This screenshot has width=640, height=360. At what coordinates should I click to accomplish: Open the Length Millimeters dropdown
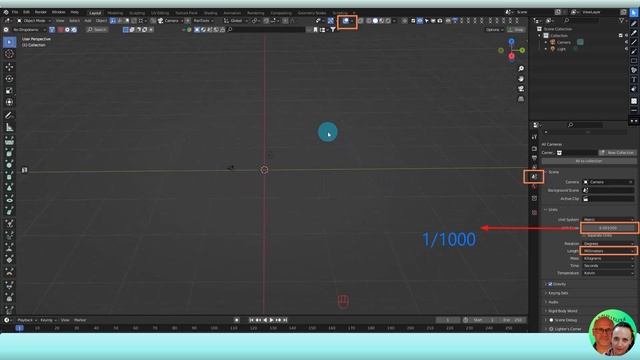pyautogui.click(x=608, y=251)
